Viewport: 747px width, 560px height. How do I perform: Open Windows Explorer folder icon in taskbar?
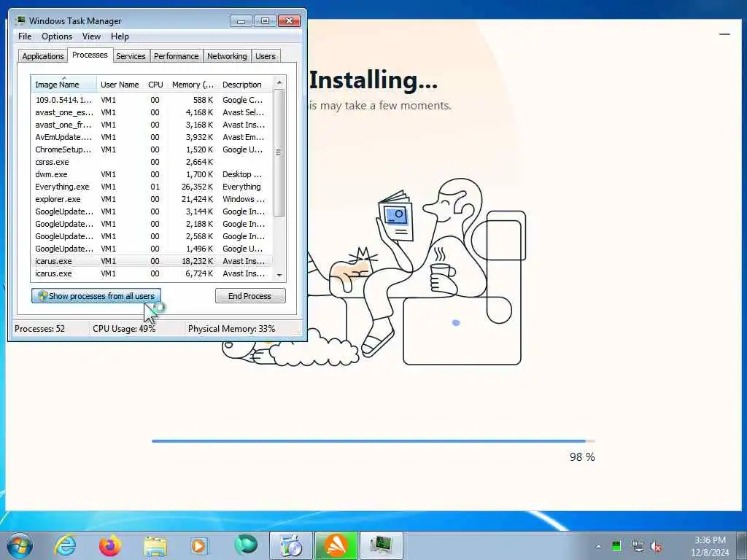click(155, 545)
